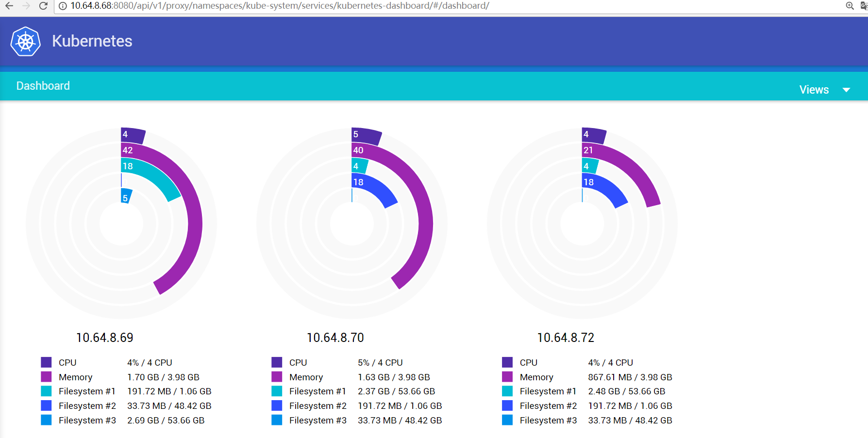
Task: Click the CPU arc segment labeled 4 on 10.64.8.69
Action: tap(133, 135)
